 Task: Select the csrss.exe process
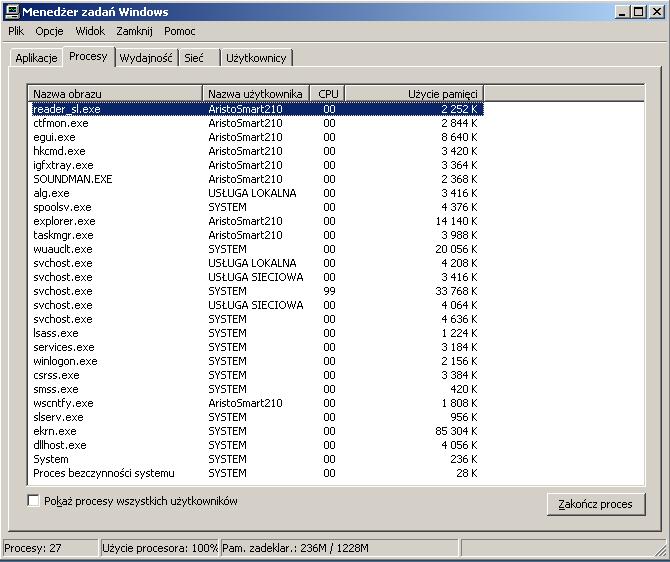coord(258,375)
